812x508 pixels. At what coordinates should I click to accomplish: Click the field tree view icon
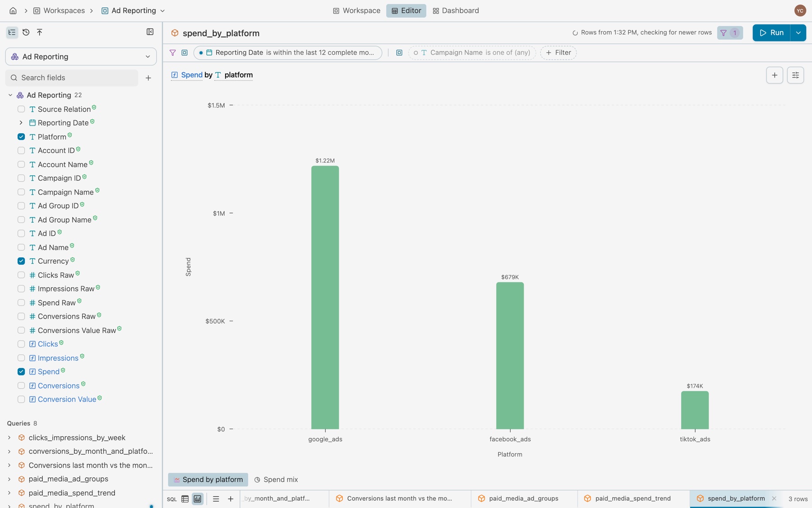point(12,32)
